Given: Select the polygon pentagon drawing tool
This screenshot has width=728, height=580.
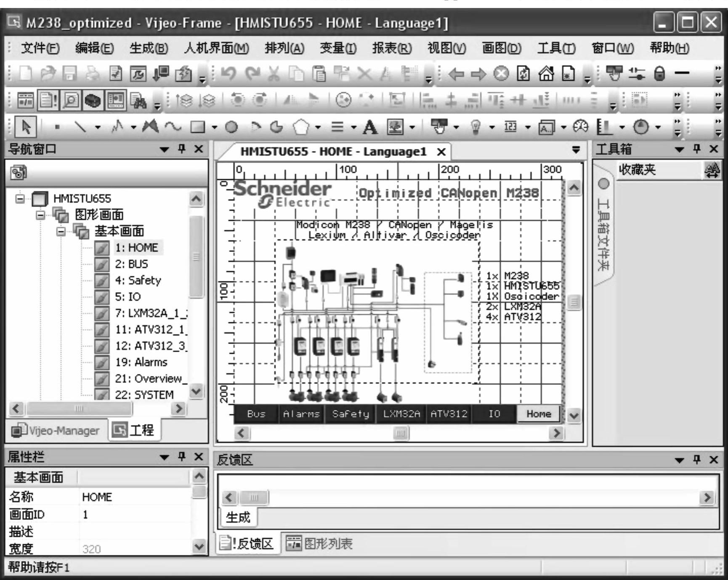Looking at the screenshot, I should coord(300,126).
